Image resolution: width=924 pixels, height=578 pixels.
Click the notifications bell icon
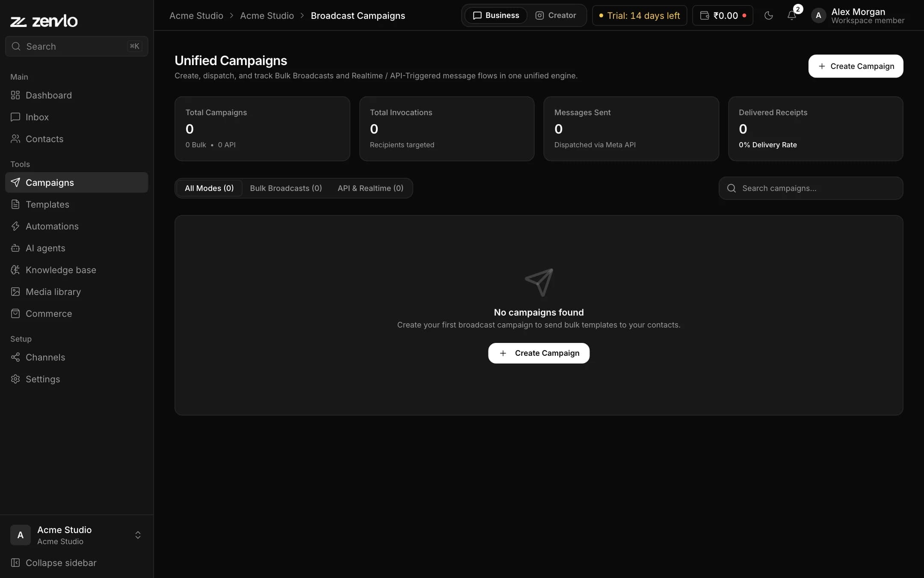792,15
